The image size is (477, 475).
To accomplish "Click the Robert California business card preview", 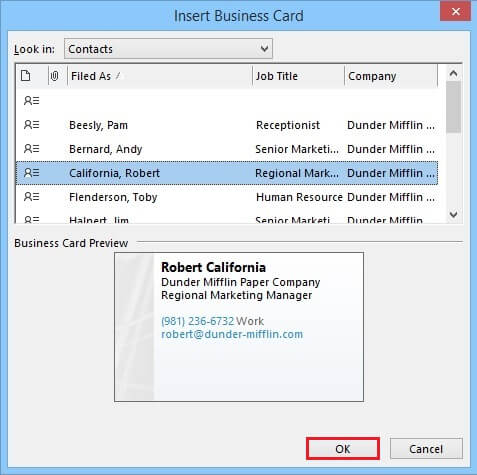I will click(x=239, y=327).
